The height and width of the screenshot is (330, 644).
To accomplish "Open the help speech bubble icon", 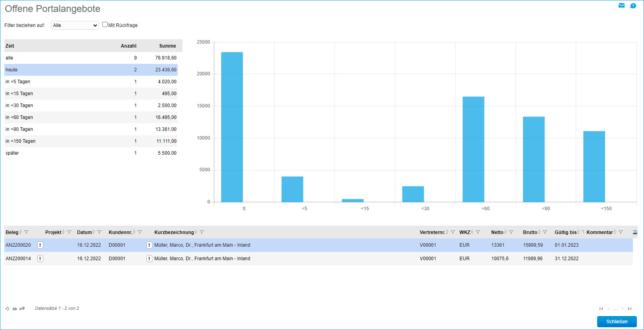I will [633, 6].
